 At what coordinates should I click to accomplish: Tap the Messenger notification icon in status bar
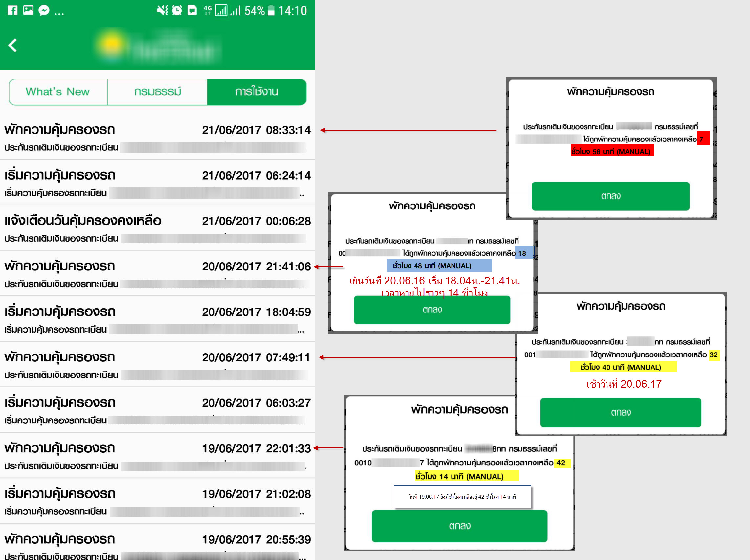[44, 11]
